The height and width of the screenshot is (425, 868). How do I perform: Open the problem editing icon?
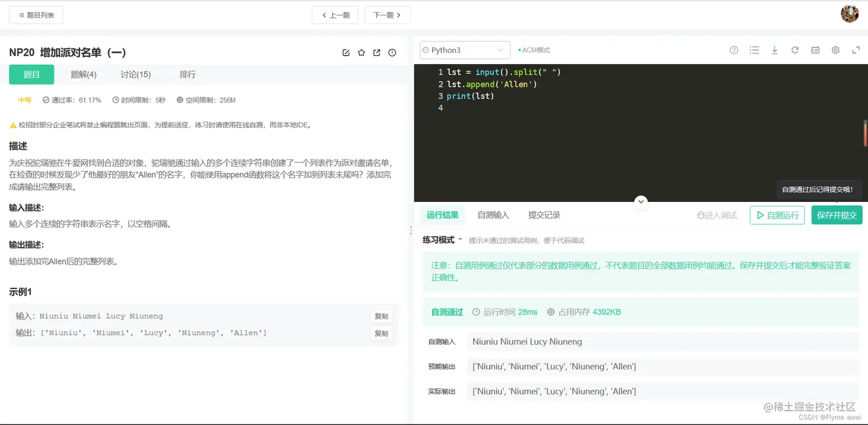click(x=346, y=52)
